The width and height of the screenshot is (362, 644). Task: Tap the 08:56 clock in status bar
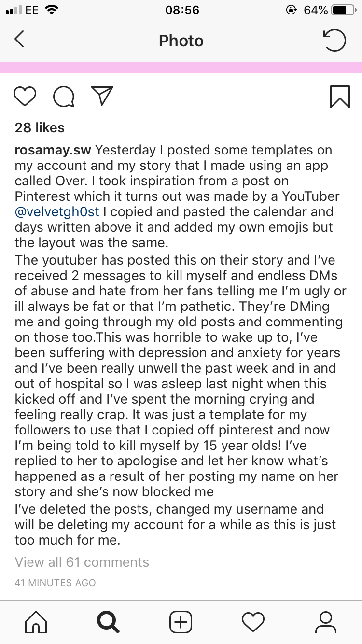[181, 10]
